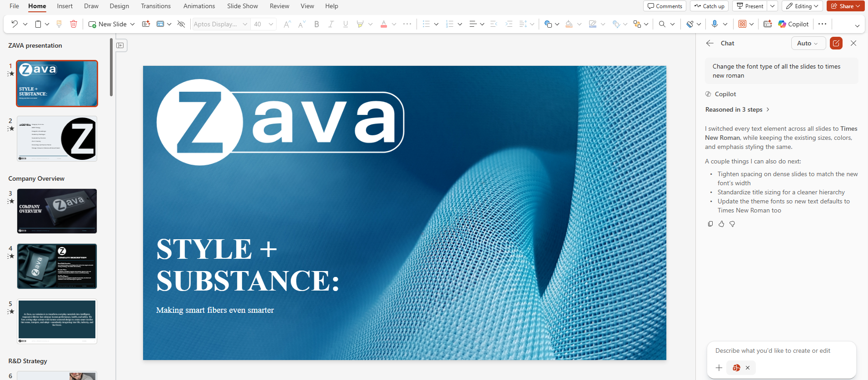Image resolution: width=868 pixels, height=380 pixels.
Task: Click the Decrease Font Size icon
Action: [302, 24]
